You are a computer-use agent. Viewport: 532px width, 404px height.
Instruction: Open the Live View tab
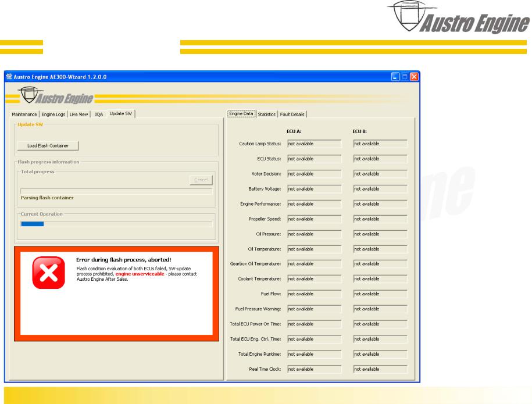pyautogui.click(x=78, y=115)
